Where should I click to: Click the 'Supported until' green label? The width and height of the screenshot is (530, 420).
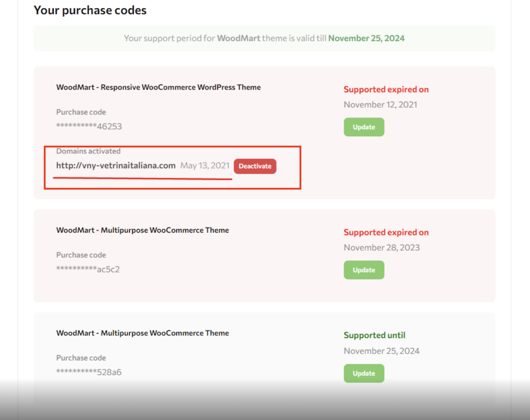point(374,335)
